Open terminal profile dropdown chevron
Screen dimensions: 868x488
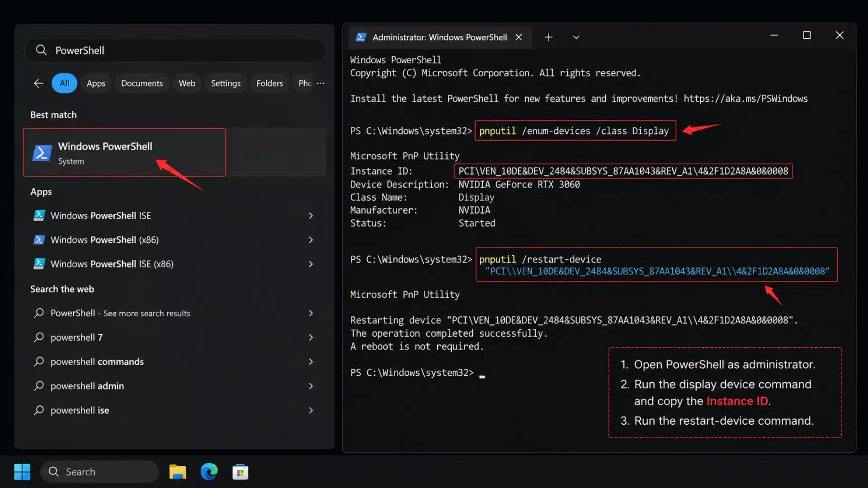(x=576, y=37)
